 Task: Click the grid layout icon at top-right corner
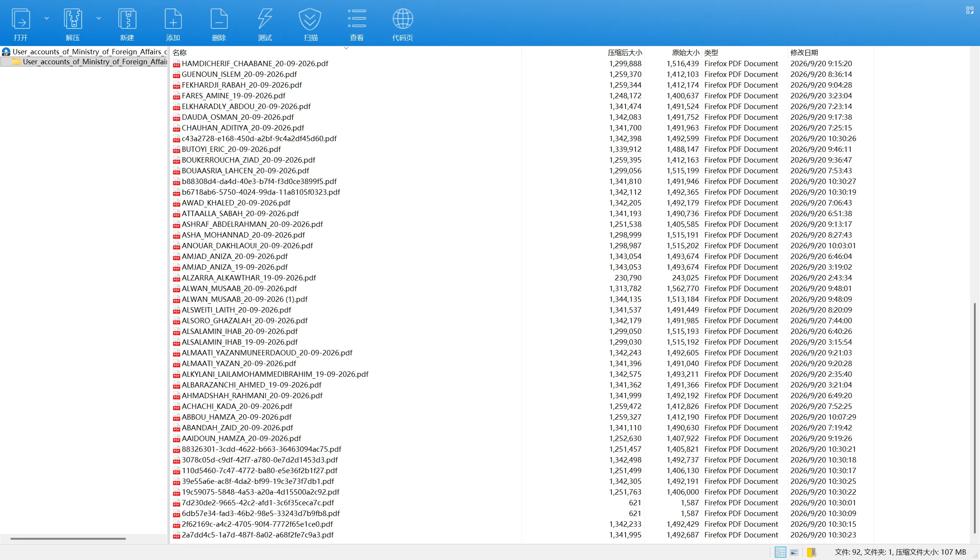click(x=970, y=10)
